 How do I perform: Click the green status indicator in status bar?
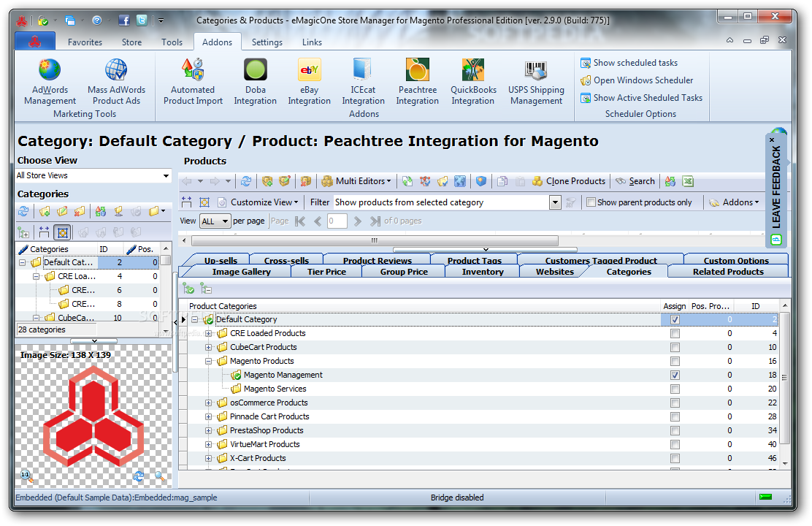tap(765, 497)
